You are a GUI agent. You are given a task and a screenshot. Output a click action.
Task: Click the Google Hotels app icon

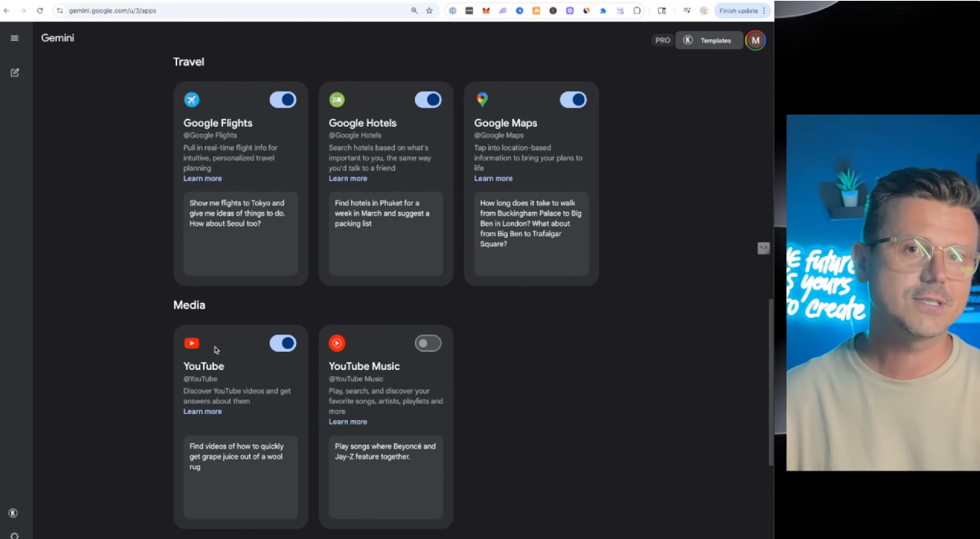[337, 99]
